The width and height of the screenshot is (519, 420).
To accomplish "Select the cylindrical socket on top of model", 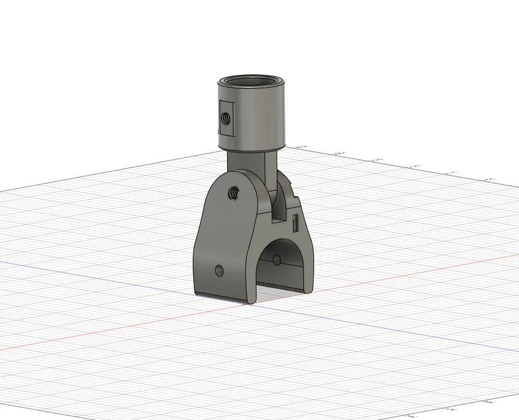I will [x=252, y=113].
